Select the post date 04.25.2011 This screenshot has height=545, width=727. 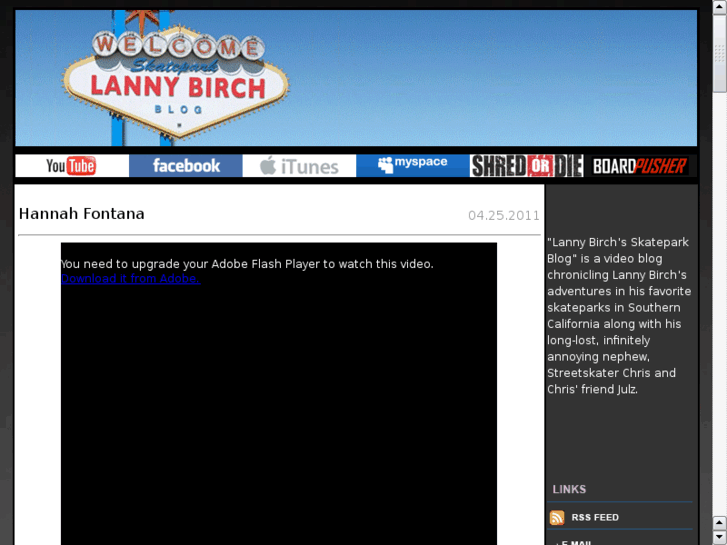504,216
